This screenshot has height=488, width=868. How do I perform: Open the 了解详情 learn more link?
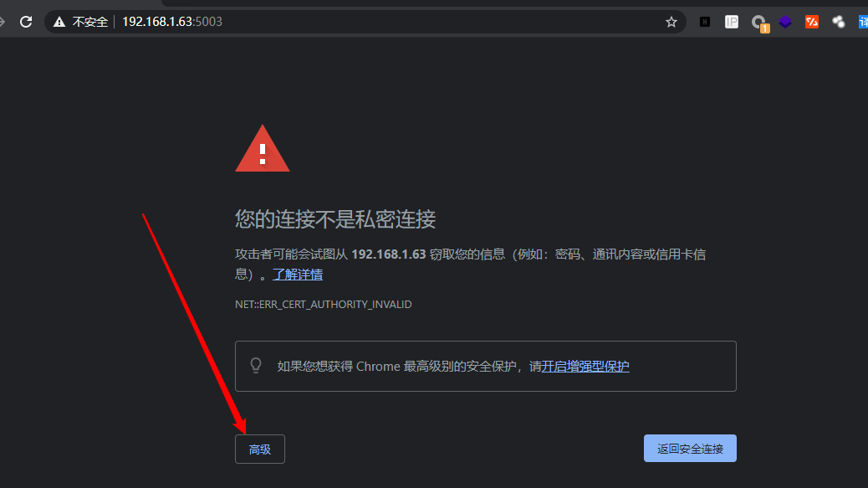coord(298,275)
